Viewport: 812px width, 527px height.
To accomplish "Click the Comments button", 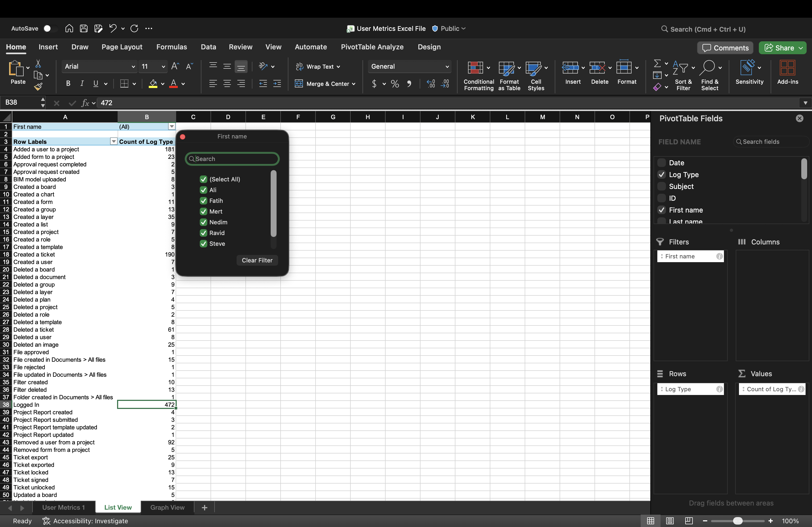I will (x=725, y=48).
